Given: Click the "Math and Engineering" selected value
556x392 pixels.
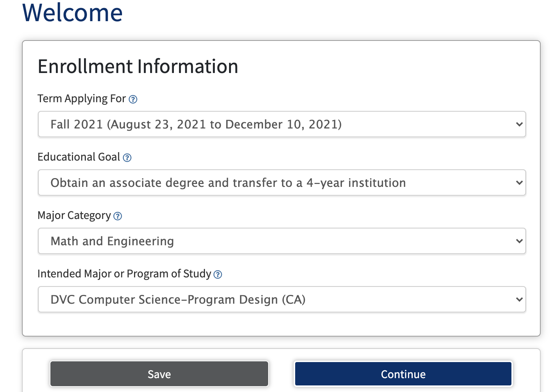Looking at the screenshot, I should coord(112,241).
